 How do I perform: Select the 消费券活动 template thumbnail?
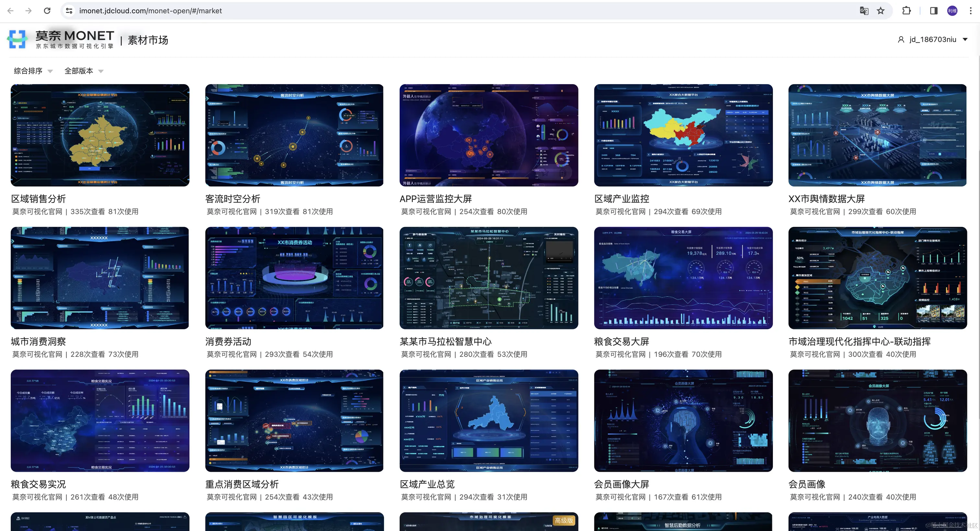[294, 278]
